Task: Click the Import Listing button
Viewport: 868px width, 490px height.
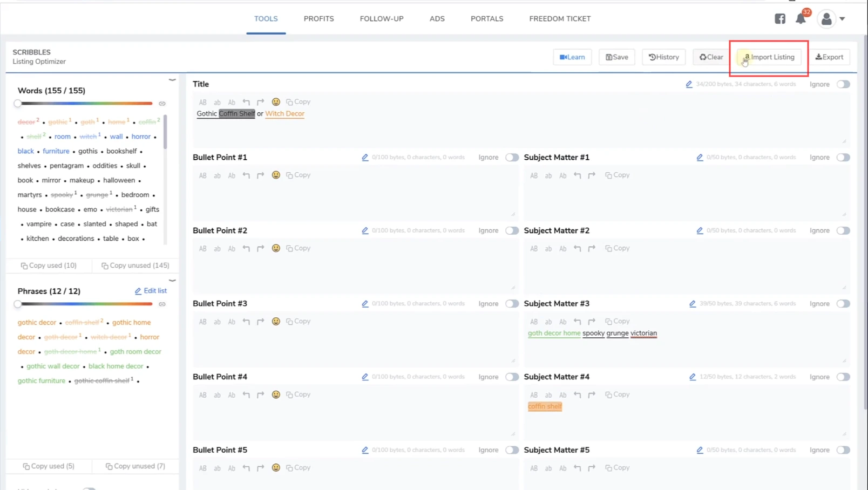Action: pyautogui.click(x=769, y=57)
